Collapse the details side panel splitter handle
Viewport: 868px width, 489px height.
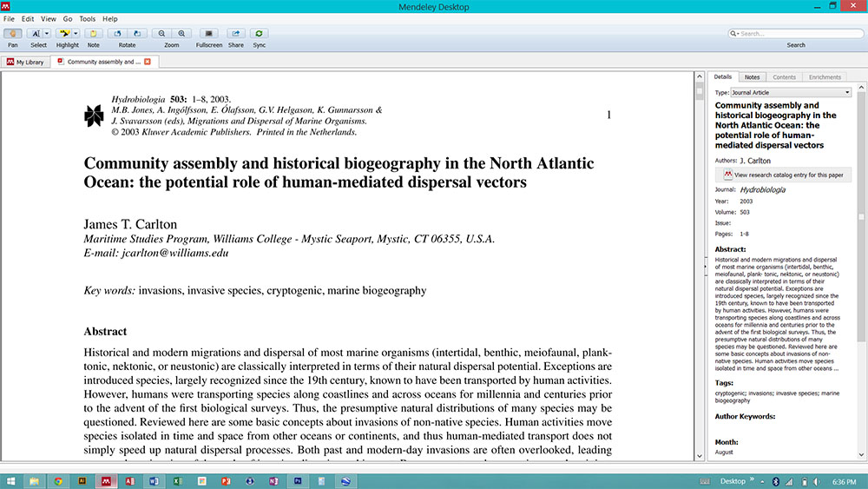coord(705,267)
